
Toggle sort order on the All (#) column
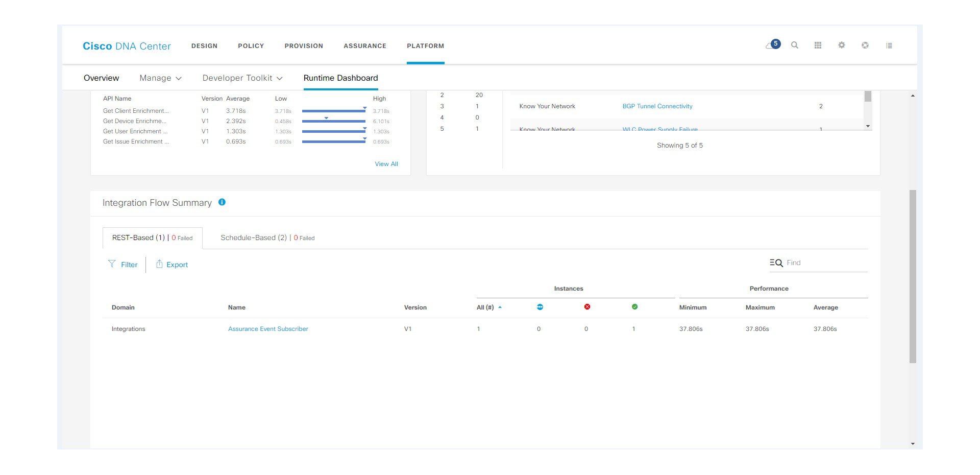[x=499, y=307]
